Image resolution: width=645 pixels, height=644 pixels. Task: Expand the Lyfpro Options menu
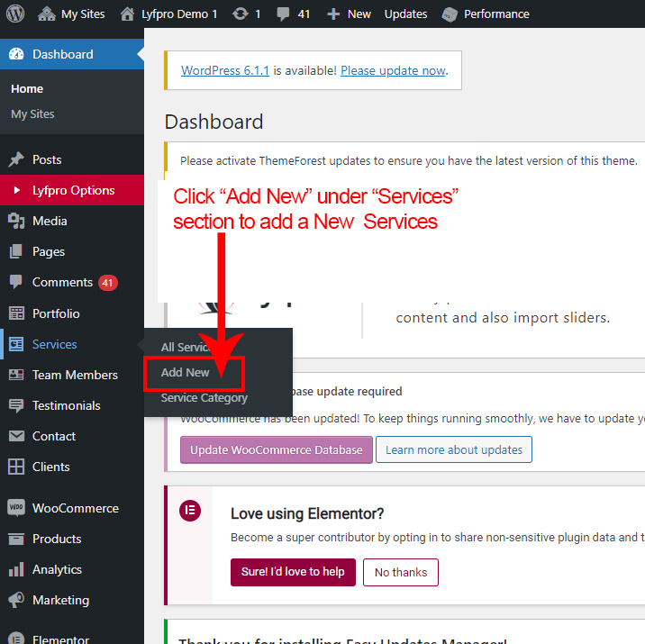[73, 190]
